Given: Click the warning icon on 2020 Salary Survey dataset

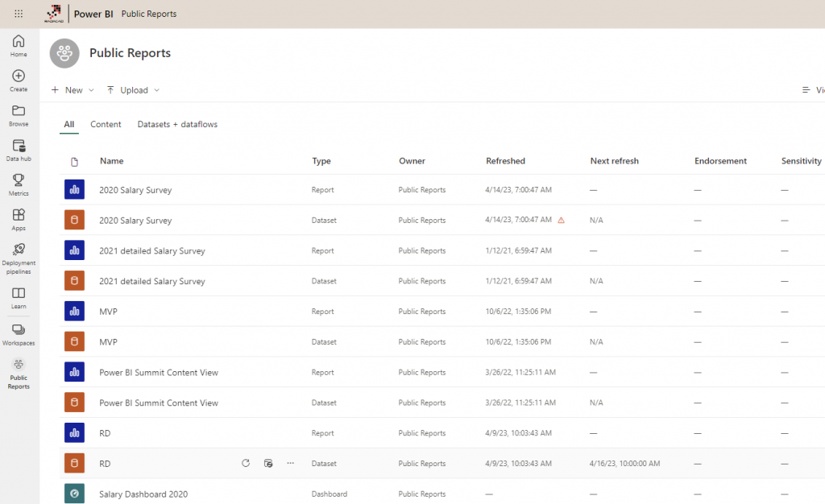Looking at the screenshot, I should pos(562,220).
